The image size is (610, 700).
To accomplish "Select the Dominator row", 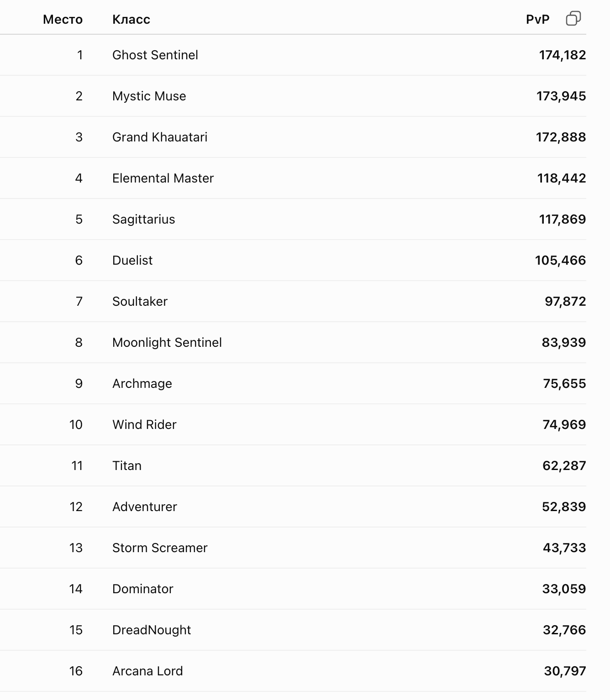I will click(x=293, y=589).
